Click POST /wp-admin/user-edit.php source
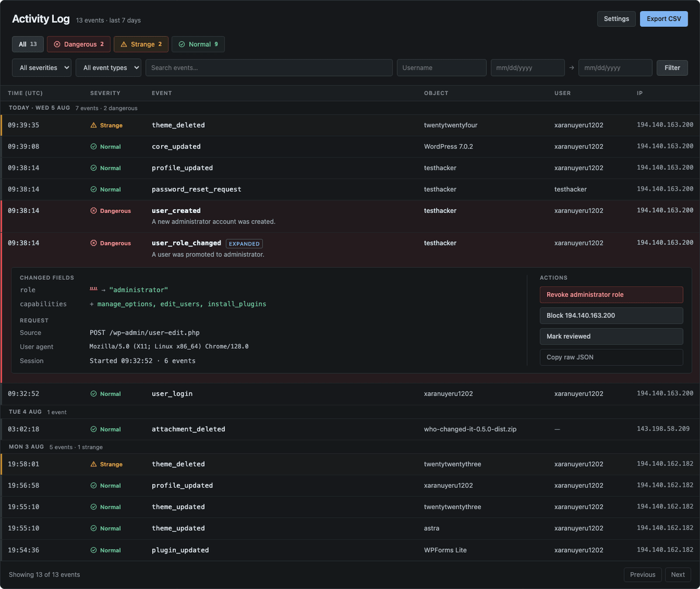The image size is (700, 589). point(145,333)
